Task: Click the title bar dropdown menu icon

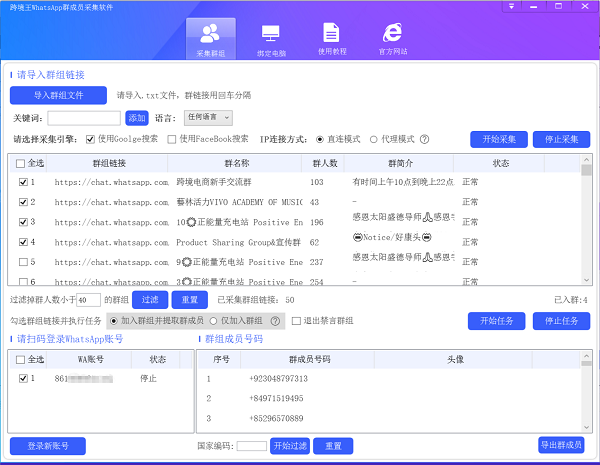Action: pos(511,7)
